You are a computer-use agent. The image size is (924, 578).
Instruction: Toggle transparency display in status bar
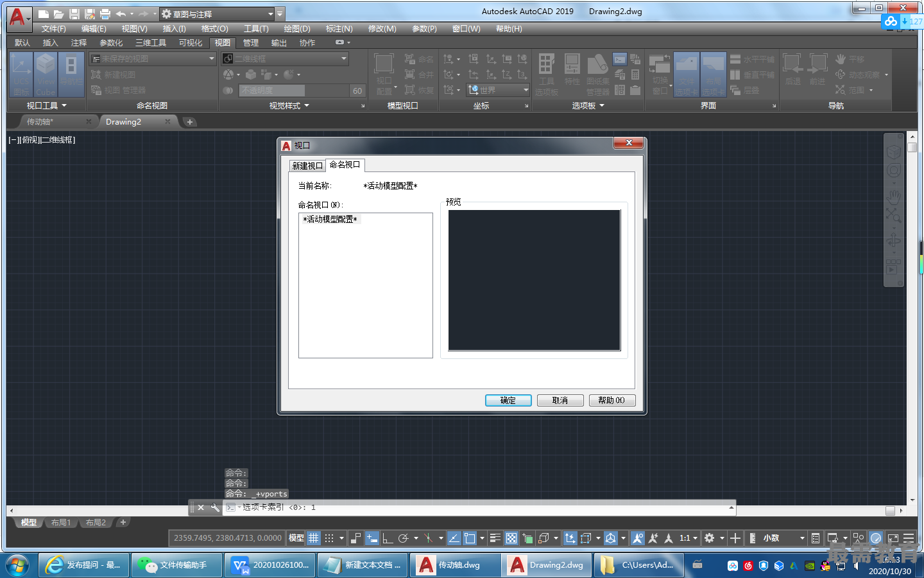click(511, 538)
